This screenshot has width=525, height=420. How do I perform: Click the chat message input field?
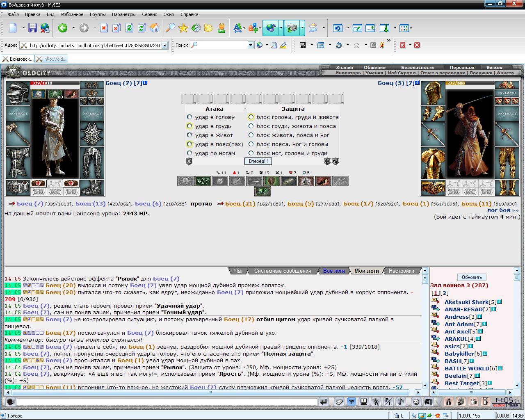(167, 402)
